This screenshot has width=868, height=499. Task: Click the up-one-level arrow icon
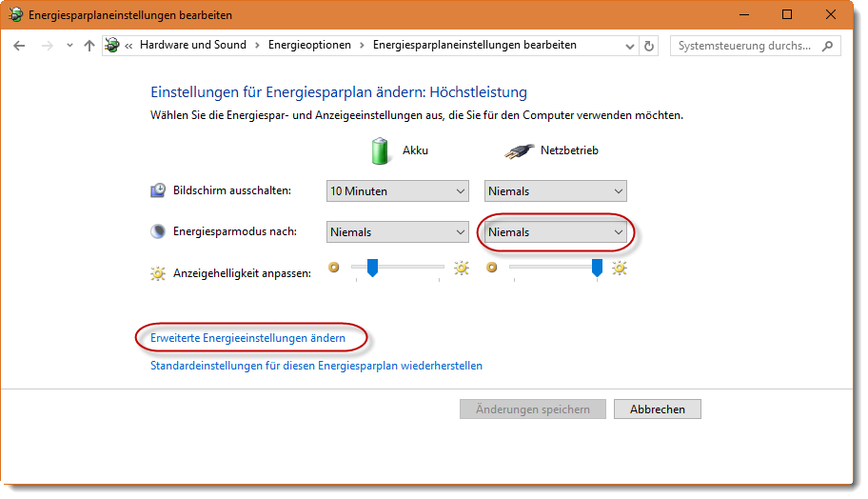pyautogui.click(x=89, y=46)
